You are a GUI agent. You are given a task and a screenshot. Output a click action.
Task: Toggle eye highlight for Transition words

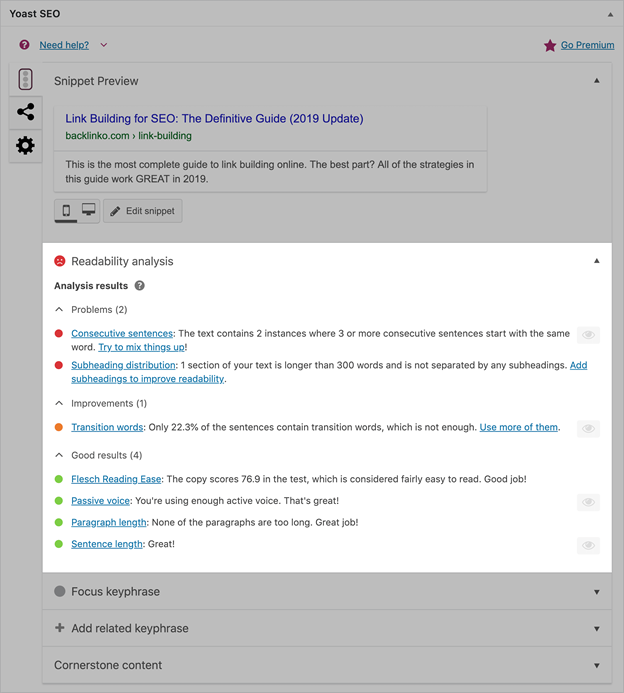pos(588,428)
